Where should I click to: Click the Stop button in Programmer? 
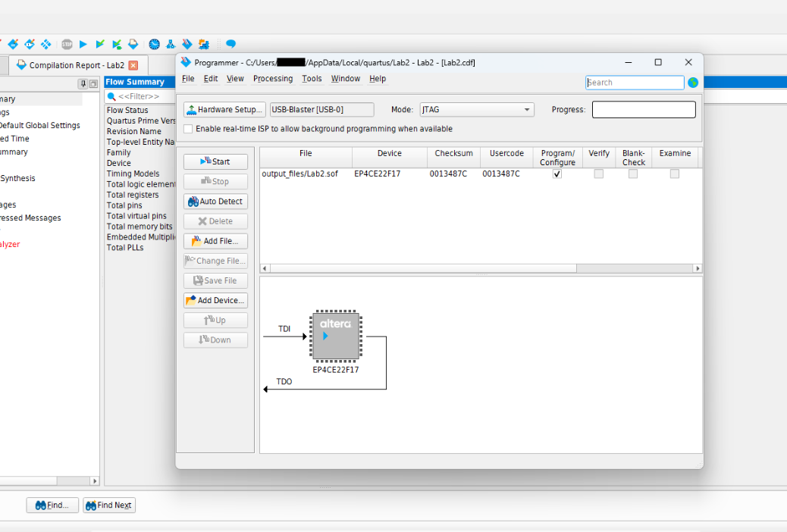click(215, 181)
